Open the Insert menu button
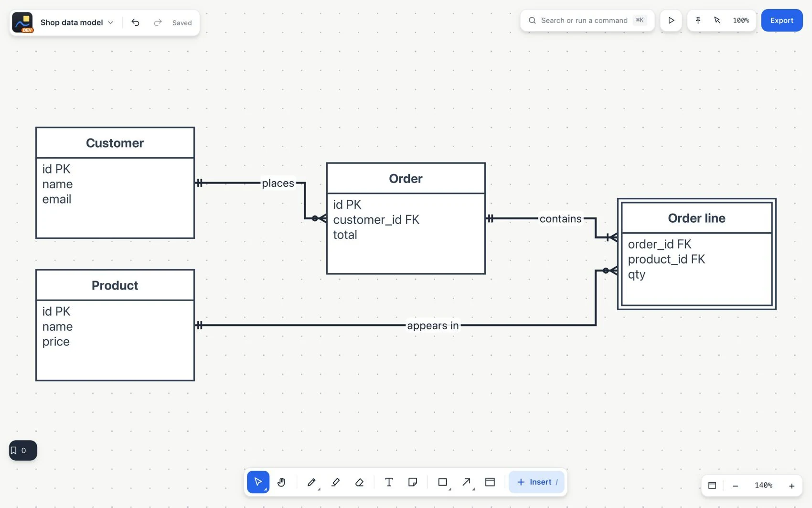This screenshot has width=812, height=508. (x=537, y=482)
